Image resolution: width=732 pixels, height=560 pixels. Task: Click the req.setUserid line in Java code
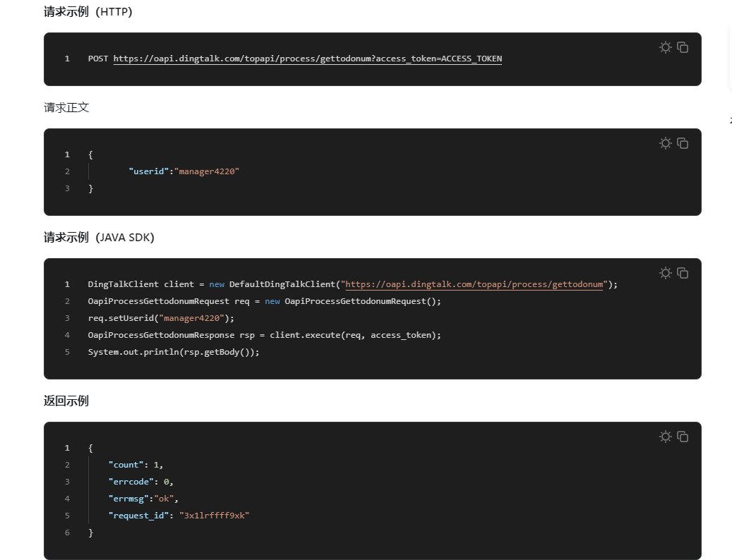click(x=161, y=318)
